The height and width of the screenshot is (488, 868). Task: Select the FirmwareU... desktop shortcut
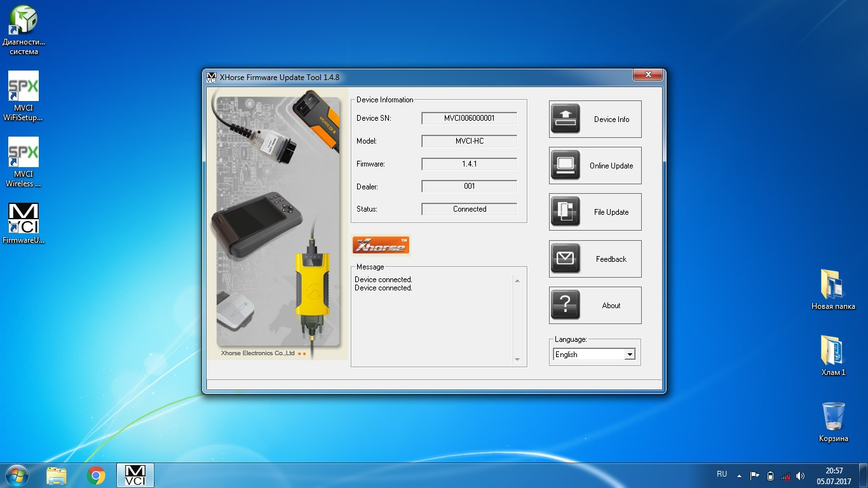tap(24, 223)
